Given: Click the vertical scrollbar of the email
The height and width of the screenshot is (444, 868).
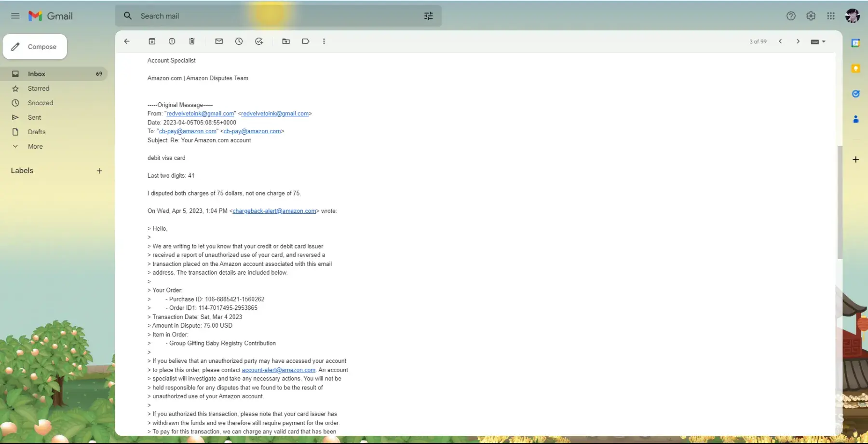Looking at the screenshot, I should point(840,203).
